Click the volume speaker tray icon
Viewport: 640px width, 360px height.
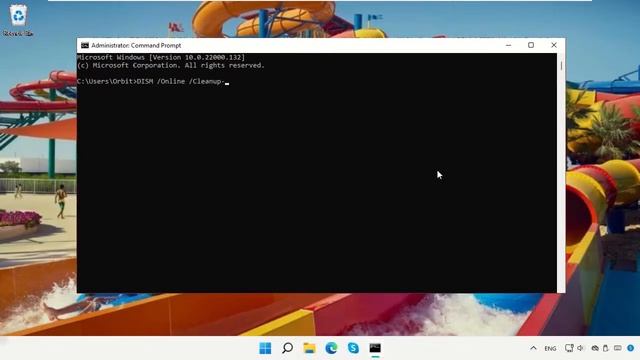coord(581,348)
